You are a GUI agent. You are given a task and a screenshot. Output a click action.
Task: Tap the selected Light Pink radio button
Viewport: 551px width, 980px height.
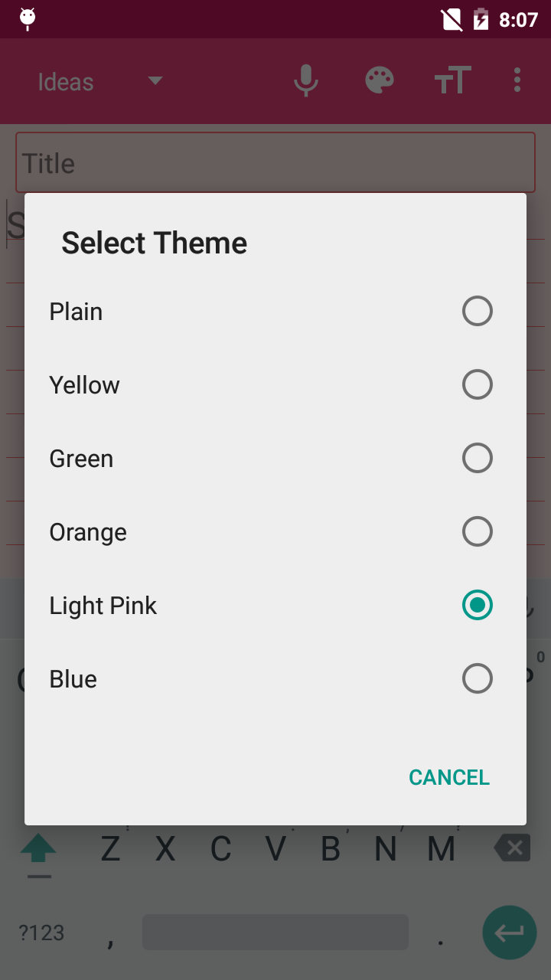click(x=477, y=606)
